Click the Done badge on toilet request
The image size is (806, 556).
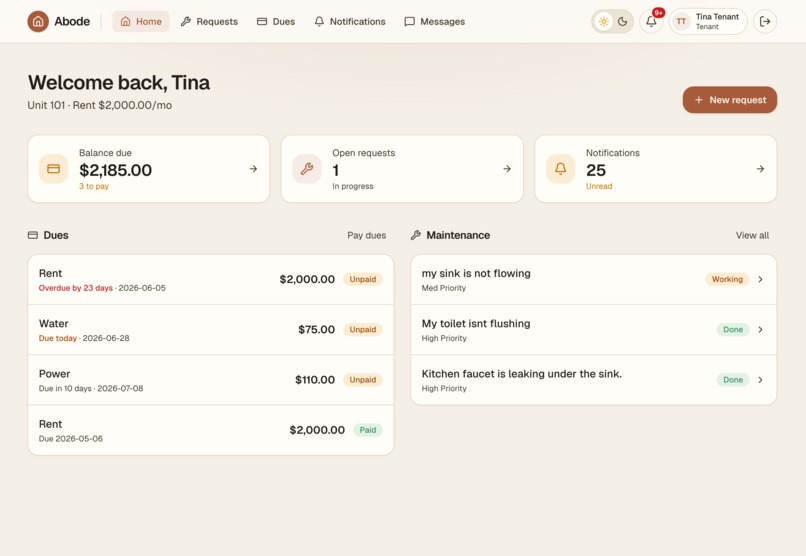pos(733,329)
